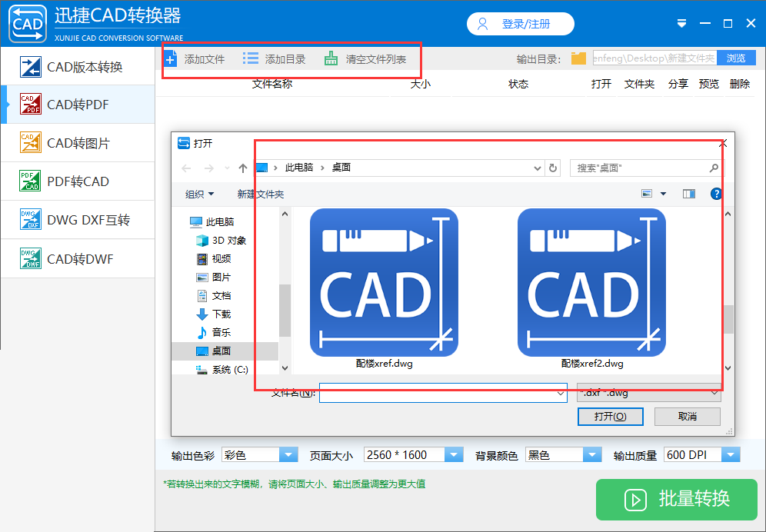Expand recent locations chevron in dialog

point(227,168)
